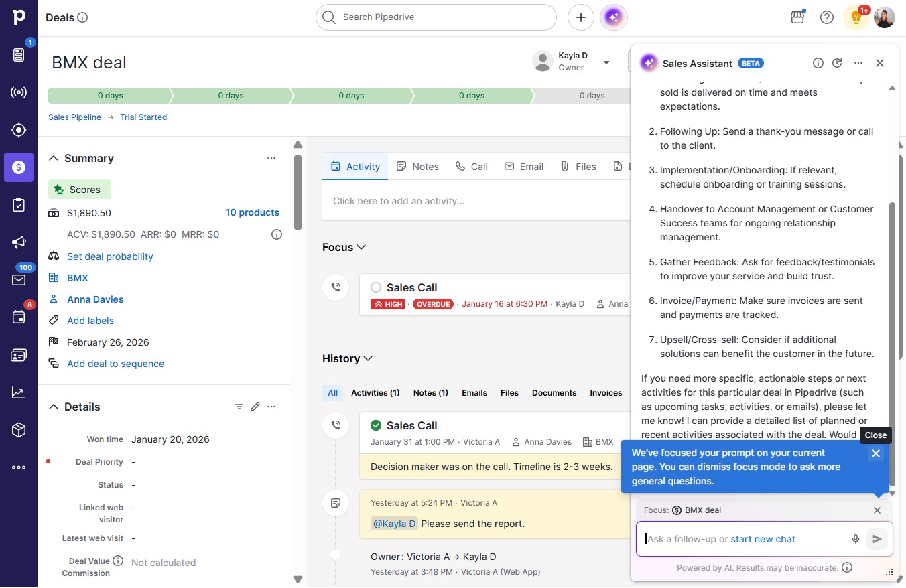This screenshot has height=588, width=906.
Task: Open the Sales Assistant info icon
Action: [818, 63]
